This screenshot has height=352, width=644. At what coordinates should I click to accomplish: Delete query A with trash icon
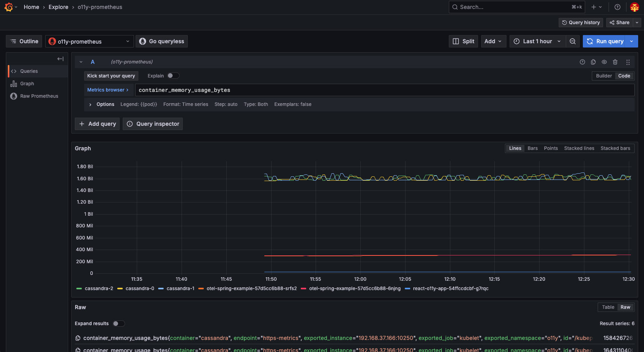click(615, 62)
